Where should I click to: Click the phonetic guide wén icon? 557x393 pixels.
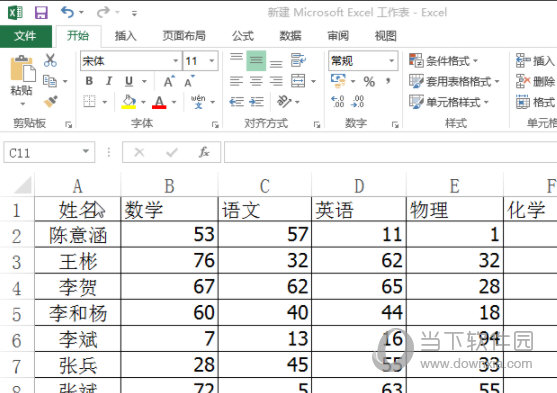tap(198, 102)
